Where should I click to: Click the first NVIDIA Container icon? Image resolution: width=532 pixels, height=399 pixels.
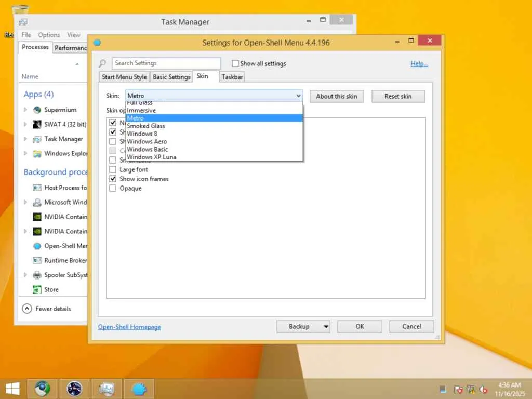point(37,217)
